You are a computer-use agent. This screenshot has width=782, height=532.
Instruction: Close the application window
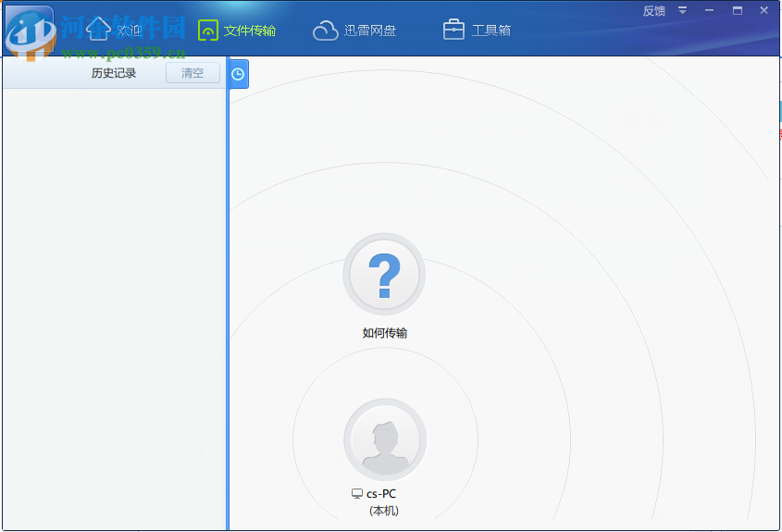[764, 10]
